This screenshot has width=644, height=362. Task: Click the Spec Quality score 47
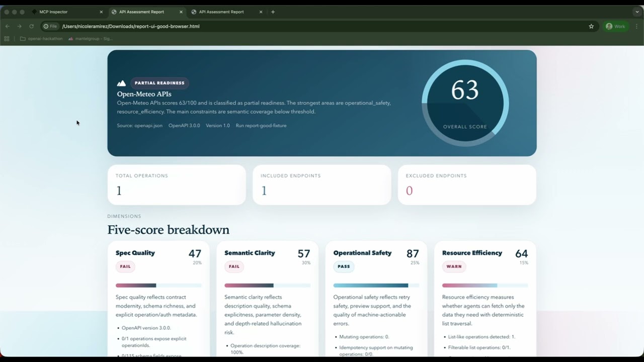pos(195,254)
